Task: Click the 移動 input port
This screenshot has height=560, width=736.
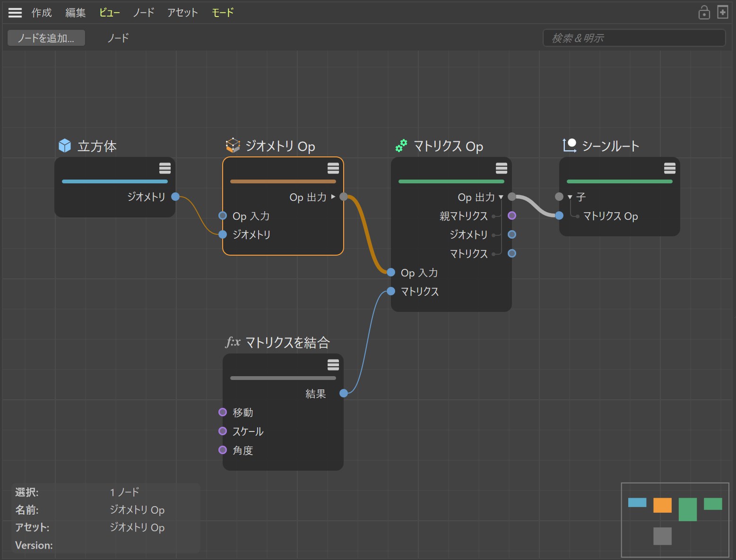Action: (x=223, y=412)
